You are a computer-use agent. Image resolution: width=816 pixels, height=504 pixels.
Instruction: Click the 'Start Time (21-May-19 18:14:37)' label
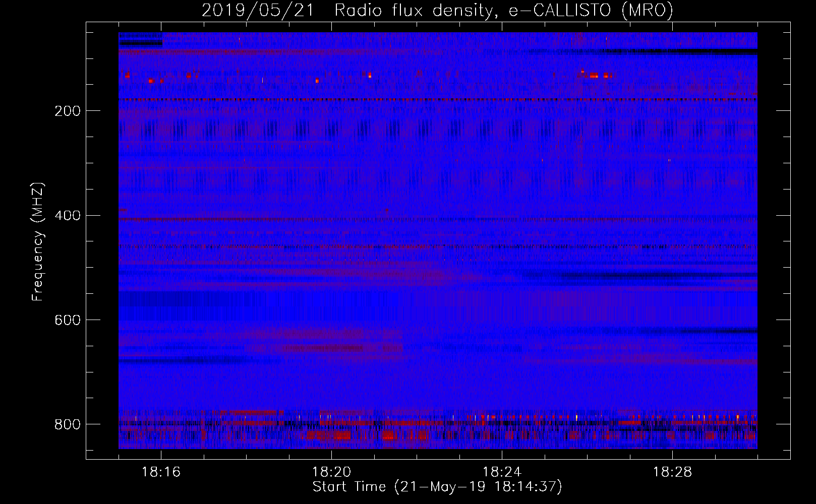point(437,487)
